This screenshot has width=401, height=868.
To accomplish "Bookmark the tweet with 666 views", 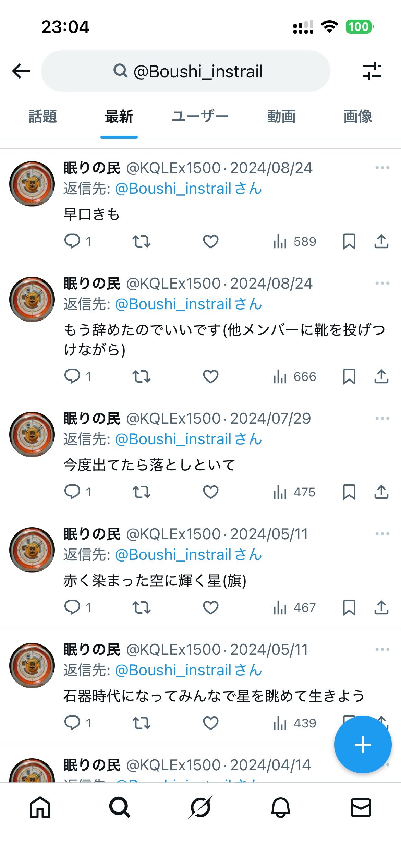I will pyautogui.click(x=349, y=377).
